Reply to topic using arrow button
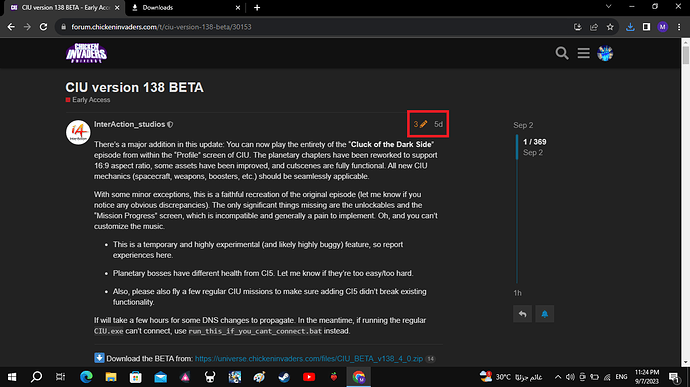This screenshot has width=690, height=387. (522, 314)
